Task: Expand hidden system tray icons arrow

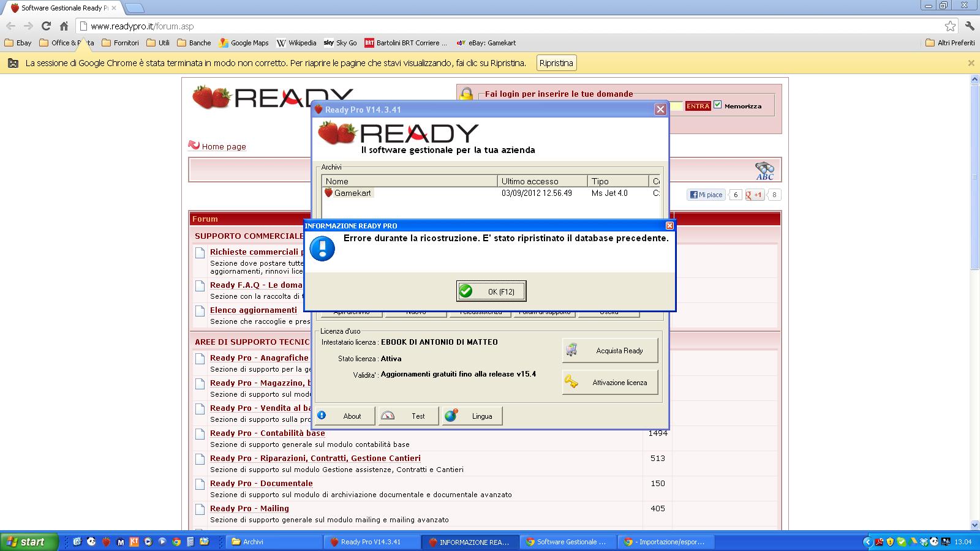Action: (868, 542)
